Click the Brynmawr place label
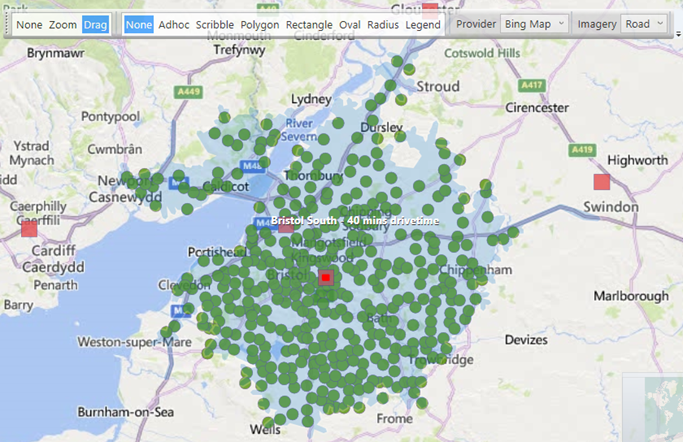The height and width of the screenshot is (442, 683). [x=56, y=53]
